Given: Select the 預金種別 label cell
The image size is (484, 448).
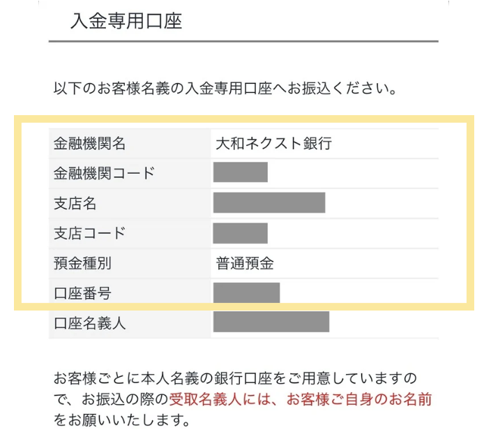Looking at the screenshot, I should pos(130,263).
